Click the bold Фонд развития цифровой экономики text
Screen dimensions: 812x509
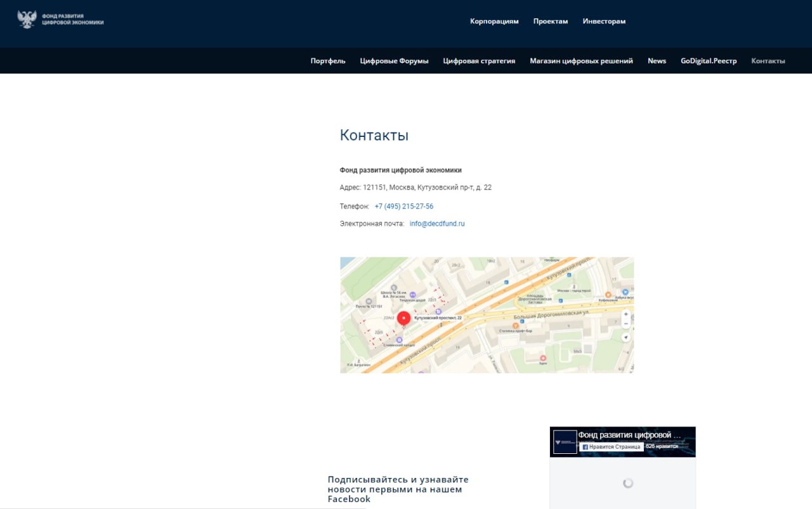click(x=401, y=170)
